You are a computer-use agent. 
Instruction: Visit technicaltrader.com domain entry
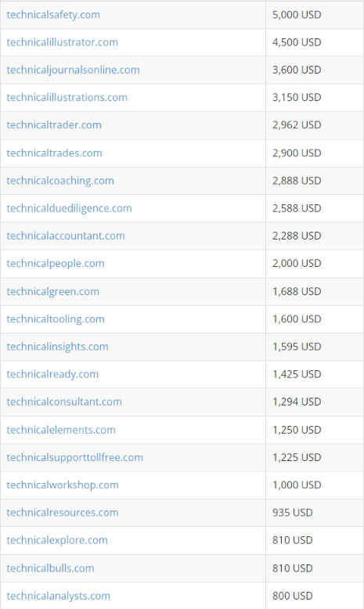pyautogui.click(x=54, y=125)
